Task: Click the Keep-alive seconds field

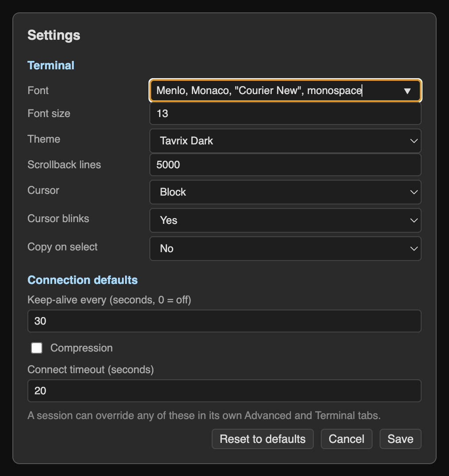Action: tap(224, 321)
